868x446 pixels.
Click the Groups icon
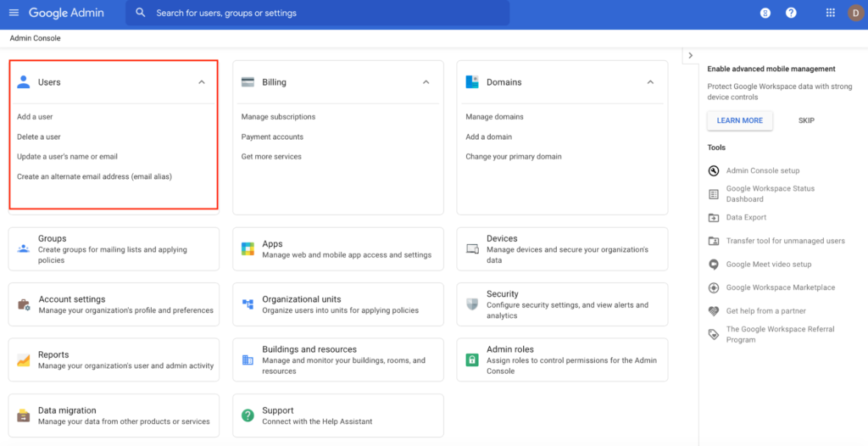pyautogui.click(x=23, y=248)
